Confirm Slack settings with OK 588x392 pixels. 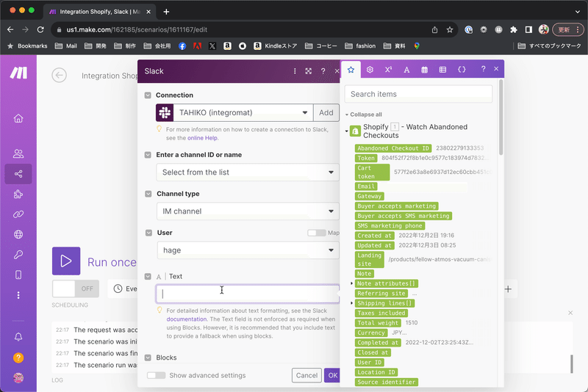(x=332, y=375)
